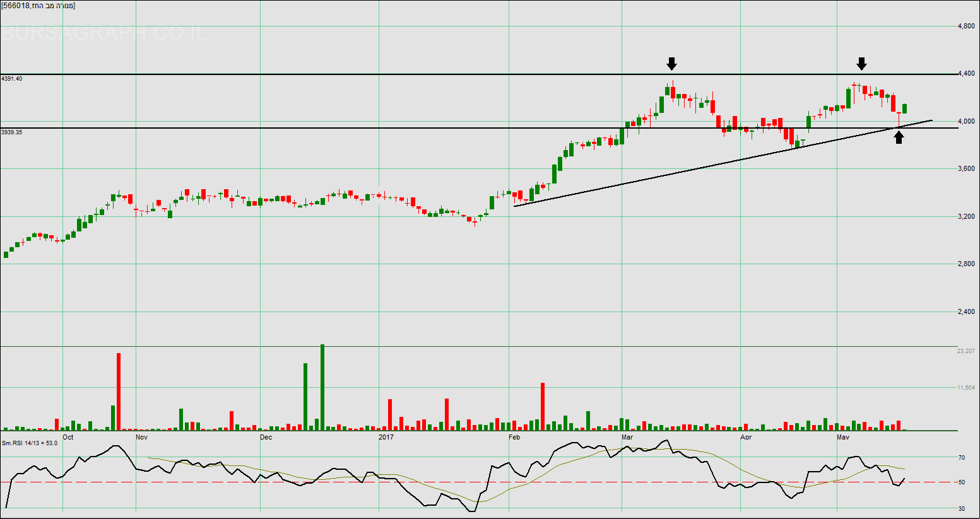This screenshot has height=519, width=980.
Task: Click the Mar date label on time axis
Action: pos(627,437)
